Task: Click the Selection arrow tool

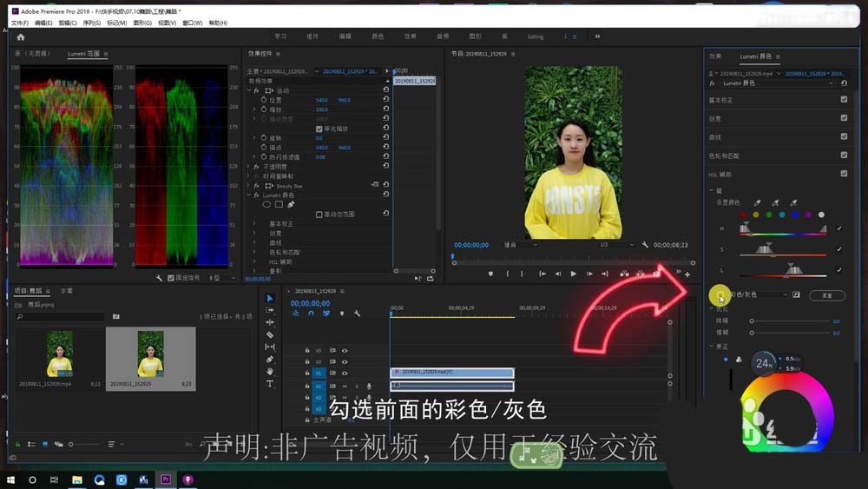Action: point(270,298)
